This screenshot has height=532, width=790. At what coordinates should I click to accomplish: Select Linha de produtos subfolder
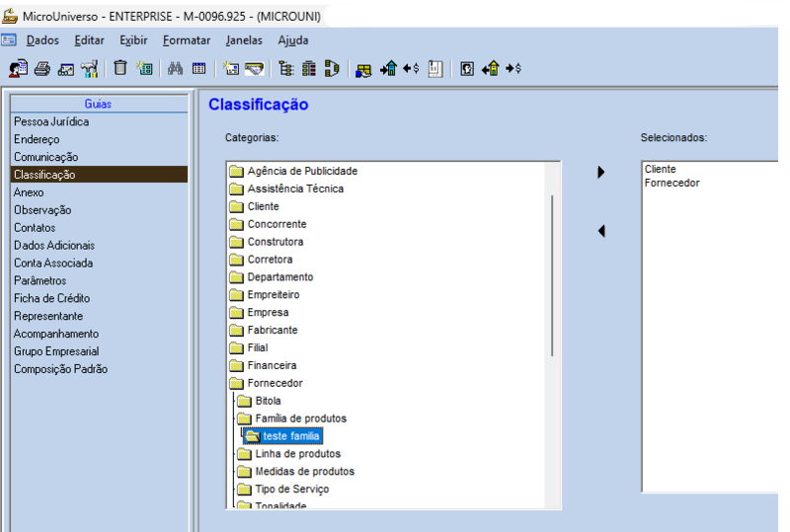[x=298, y=453]
